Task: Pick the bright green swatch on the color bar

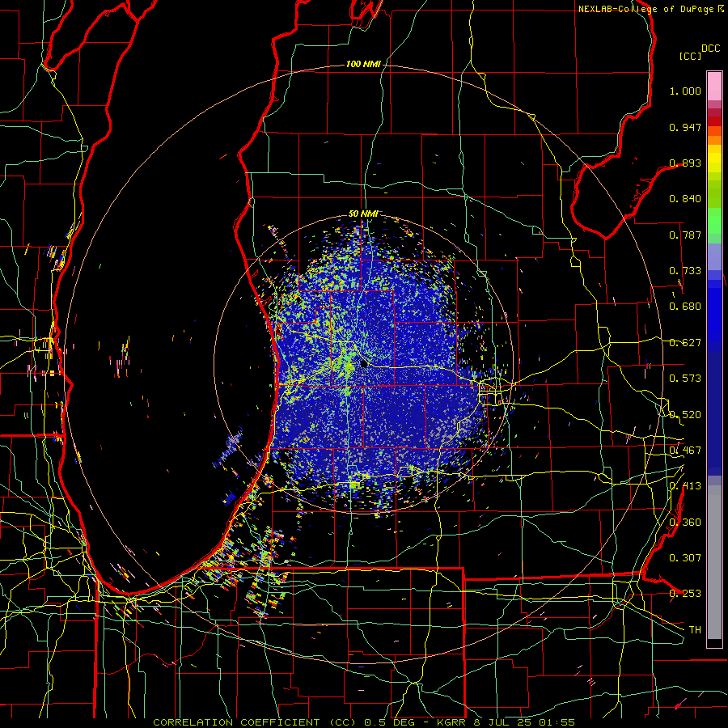Action: [x=714, y=221]
